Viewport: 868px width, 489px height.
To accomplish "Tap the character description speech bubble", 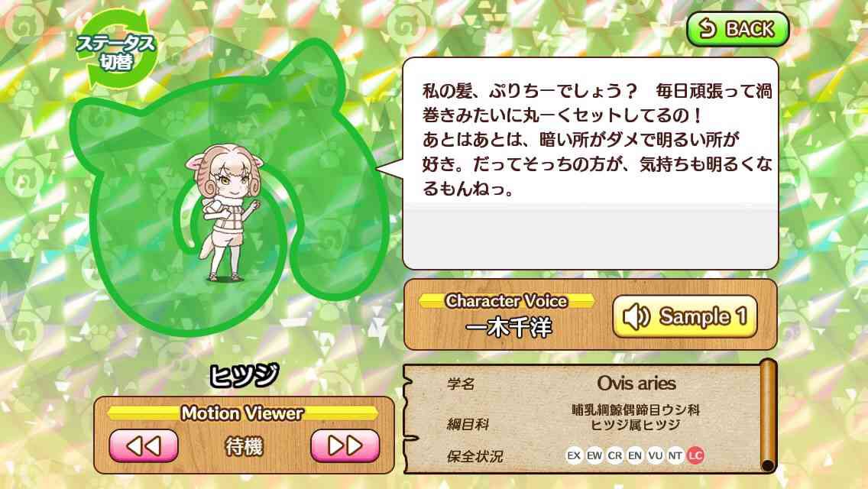I will pyautogui.click(x=590, y=164).
